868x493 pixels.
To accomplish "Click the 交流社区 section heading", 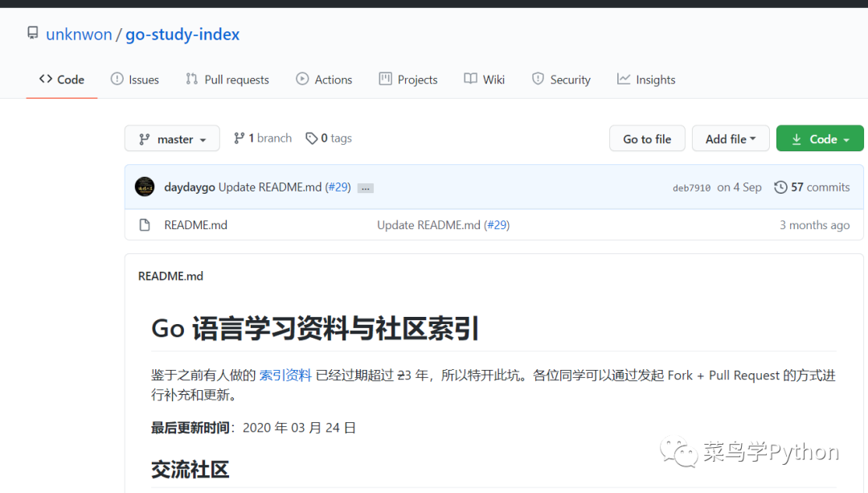I will [190, 469].
